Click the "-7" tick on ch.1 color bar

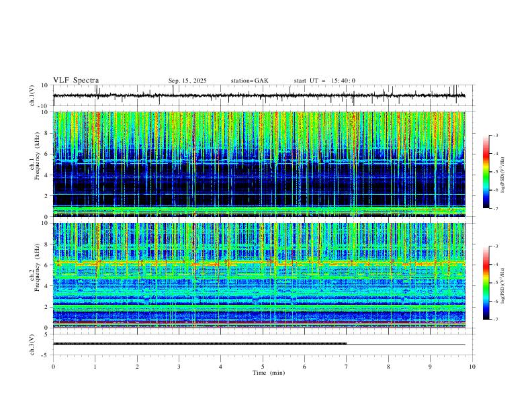[496, 208]
